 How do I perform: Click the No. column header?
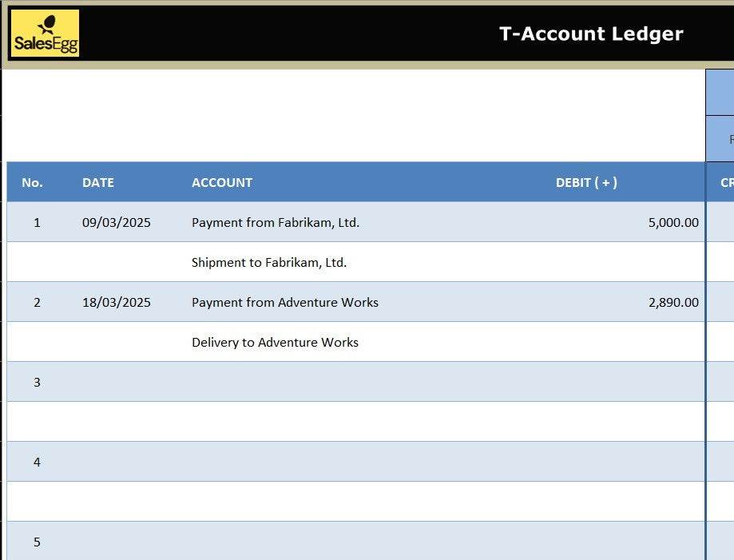pyautogui.click(x=32, y=182)
